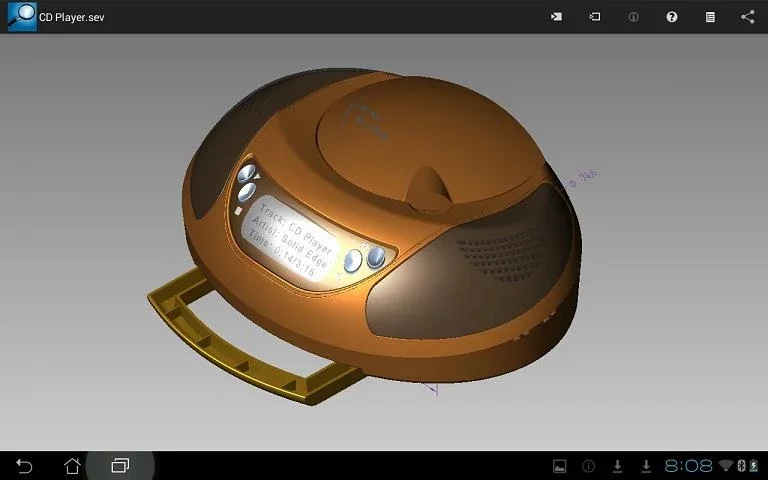Tap the CD Player.sev file title
The height and width of the screenshot is (480, 768).
click(72, 17)
